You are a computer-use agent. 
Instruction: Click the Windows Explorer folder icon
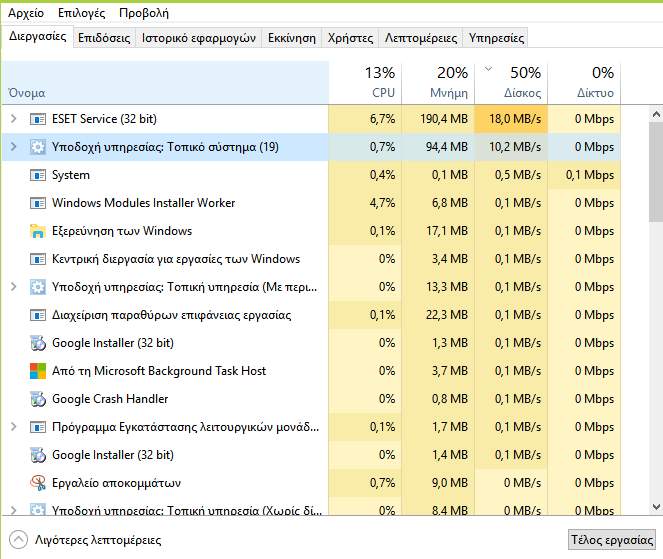[38, 231]
